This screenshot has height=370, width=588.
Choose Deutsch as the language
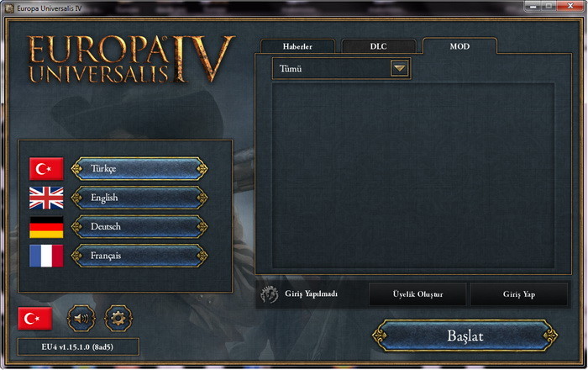[x=139, y=227]
